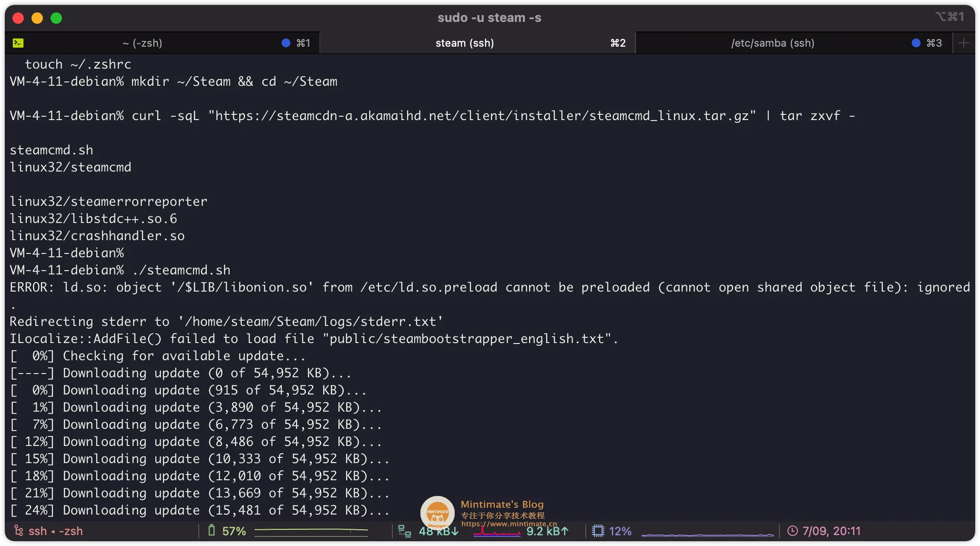
Task: Click the ⌥⌘1 window shortcut indicator
Action: coord(950,17)
